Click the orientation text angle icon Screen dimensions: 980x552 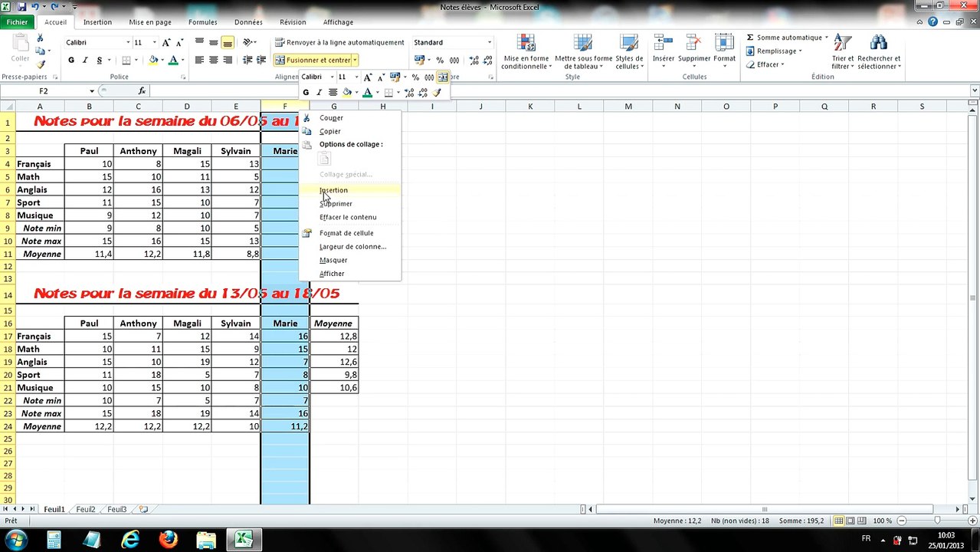coord(247,42)
